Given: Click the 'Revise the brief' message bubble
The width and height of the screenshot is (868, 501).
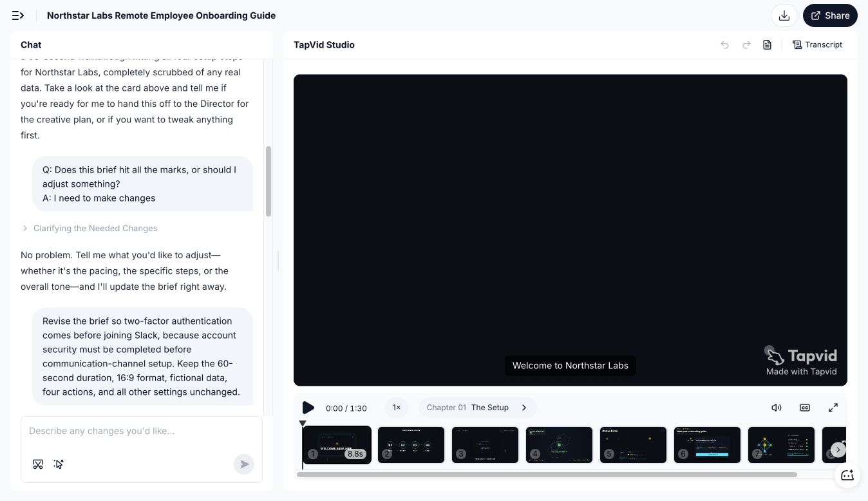Looking at the screenshot, I should click(x=142, y=356).
